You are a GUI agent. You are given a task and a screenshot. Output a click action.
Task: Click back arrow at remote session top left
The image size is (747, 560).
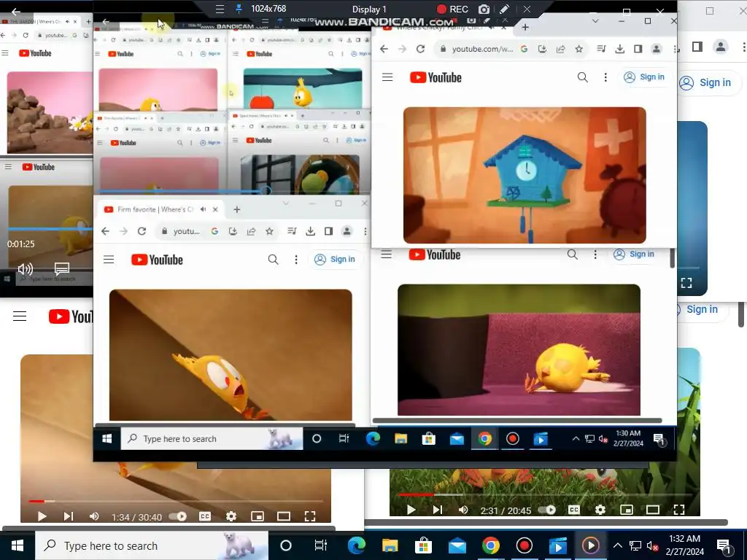[16, 12]
